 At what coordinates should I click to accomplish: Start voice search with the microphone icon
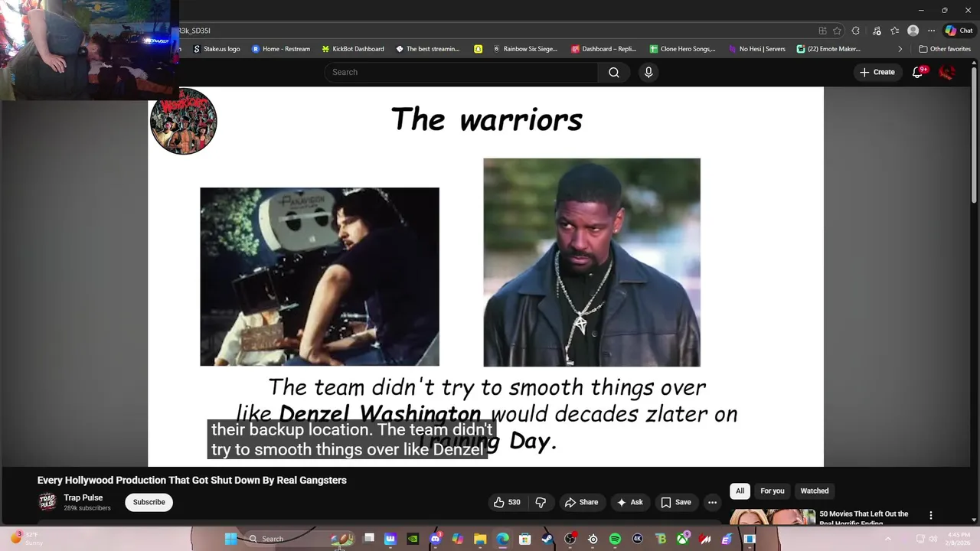[x=648, y=72]
